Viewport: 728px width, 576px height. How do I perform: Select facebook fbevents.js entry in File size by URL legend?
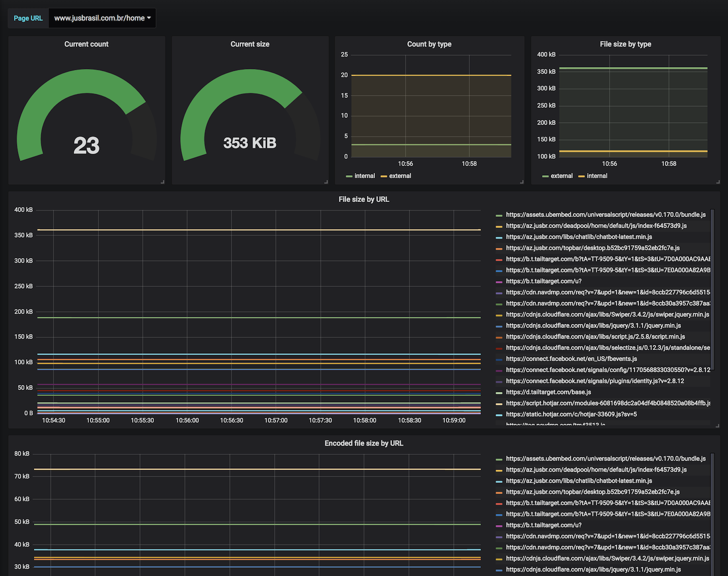tap(571, 359)
